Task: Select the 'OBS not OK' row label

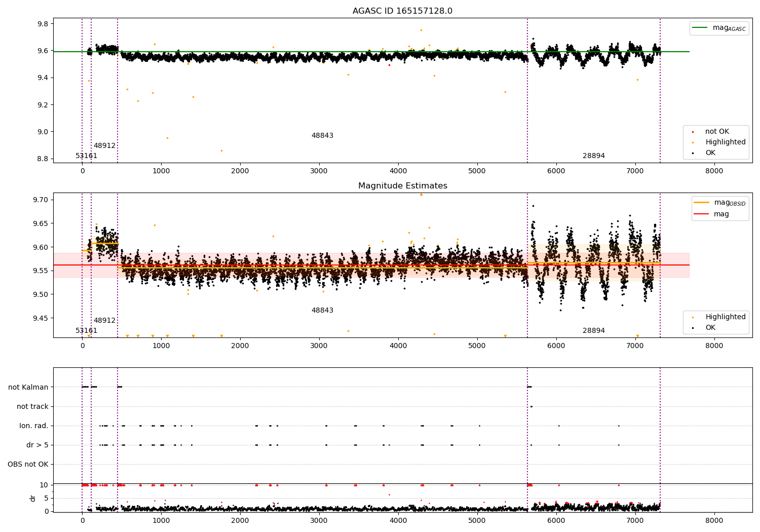Action: 28,464
